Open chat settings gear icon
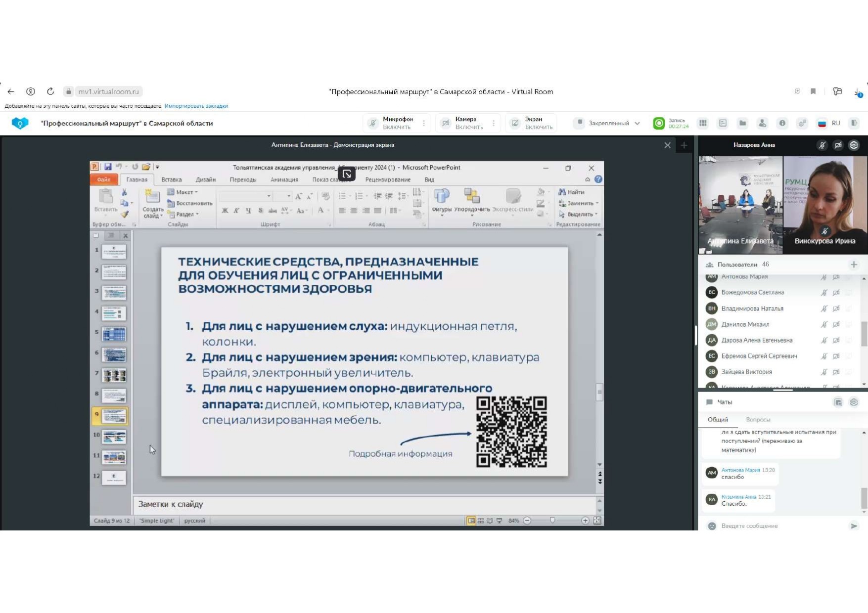This screenshot has width=868, height=613. (854, 402)
